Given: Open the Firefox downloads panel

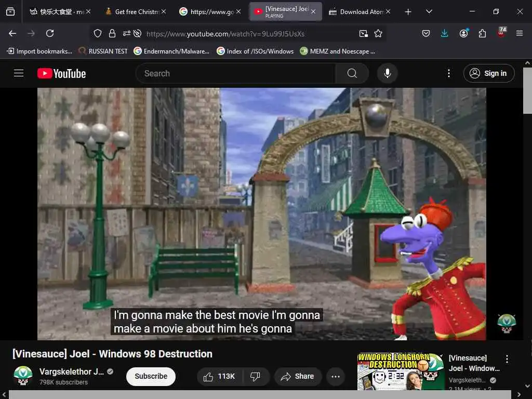Looking at the screenshot, I should (x=444, y=33).
